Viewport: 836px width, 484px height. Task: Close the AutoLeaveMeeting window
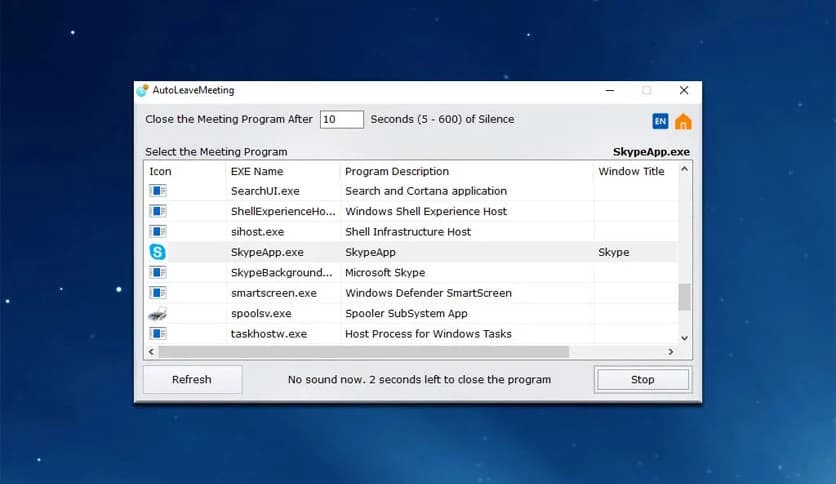(x=684, y=91)
